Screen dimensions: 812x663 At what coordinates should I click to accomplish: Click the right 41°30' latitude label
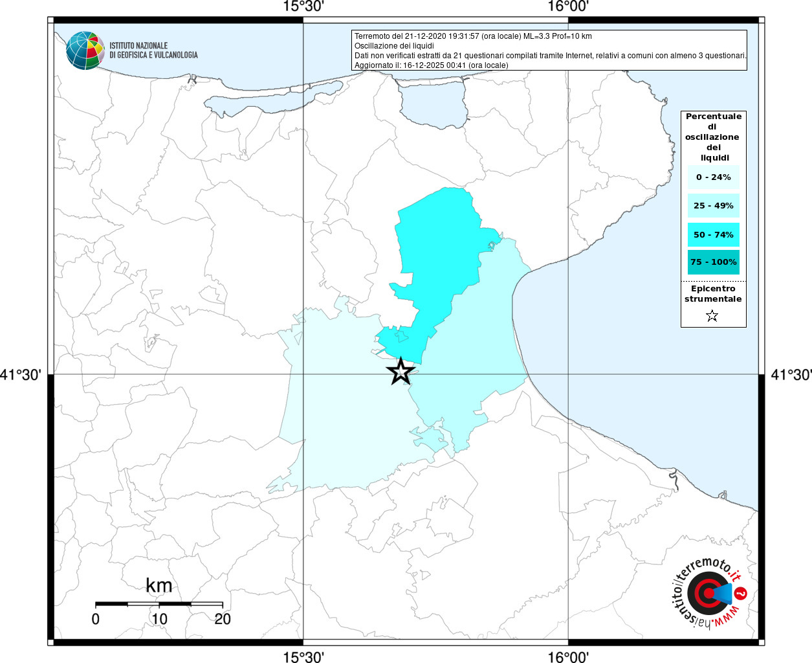(x=791, y=375)
